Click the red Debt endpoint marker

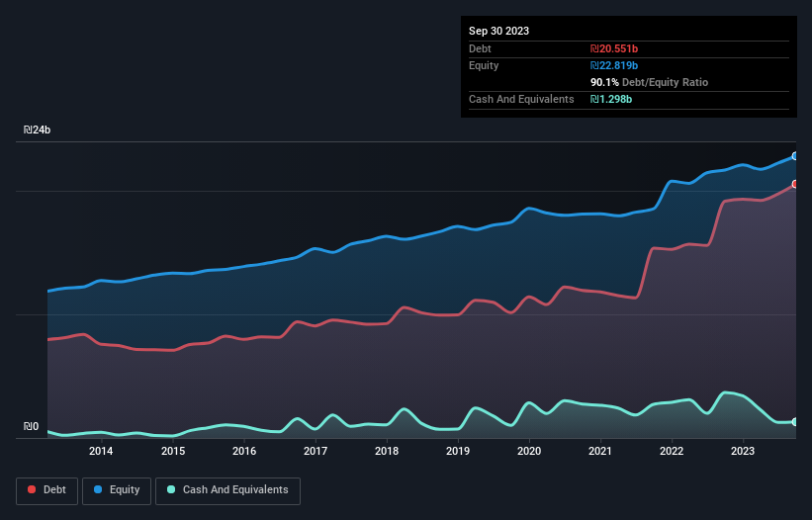tap(795, 184)
